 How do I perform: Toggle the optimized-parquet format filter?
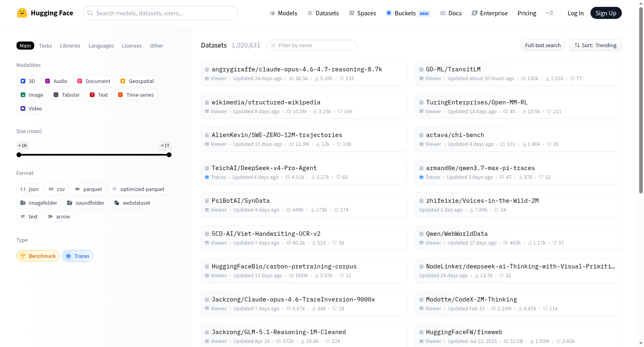tap(138, 189)
